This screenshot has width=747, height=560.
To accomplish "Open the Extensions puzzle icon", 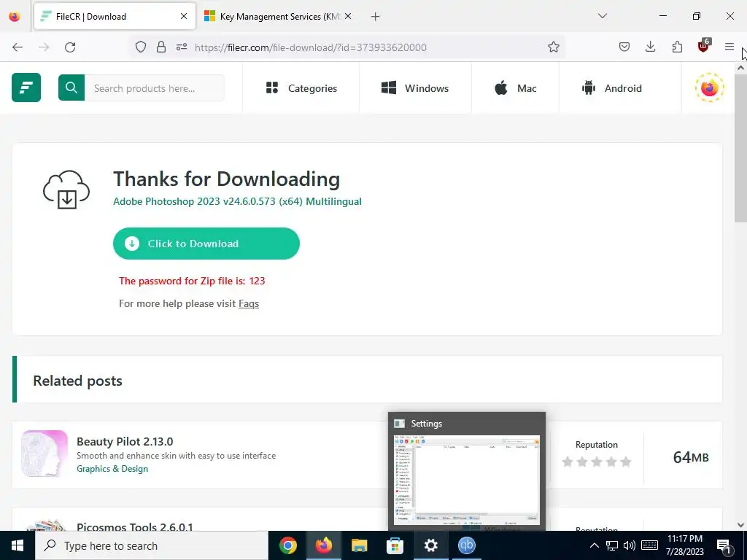I will point(677,47).
